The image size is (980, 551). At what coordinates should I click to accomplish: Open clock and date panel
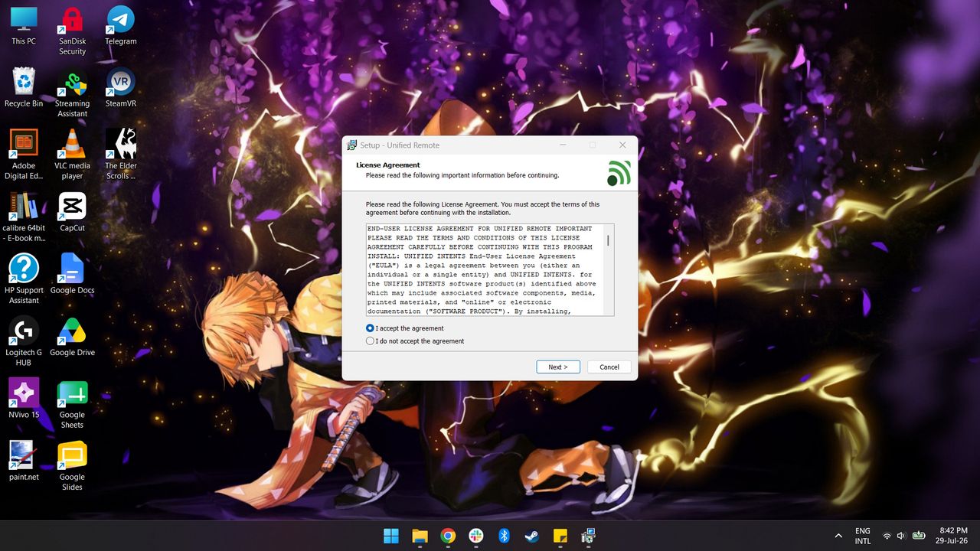click(x=953, y=536)
